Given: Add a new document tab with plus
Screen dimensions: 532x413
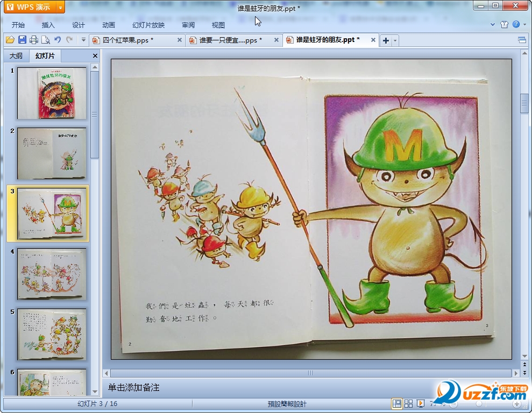Looking at the screenshot, I should tap(386, 41).
